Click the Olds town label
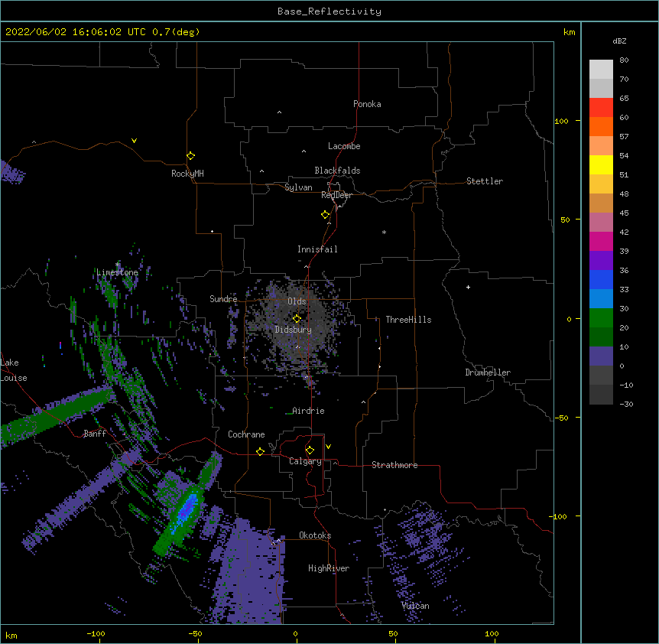 point(297,301)
